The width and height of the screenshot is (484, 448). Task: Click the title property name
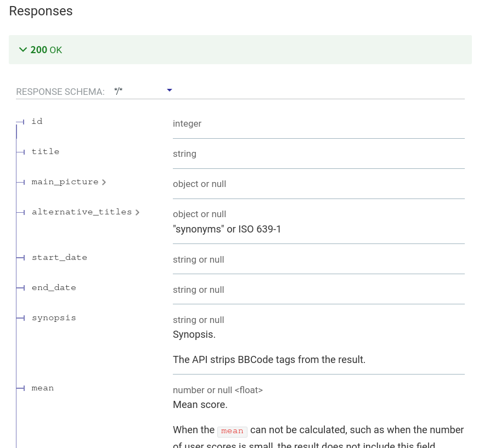(x=46, y=151)
